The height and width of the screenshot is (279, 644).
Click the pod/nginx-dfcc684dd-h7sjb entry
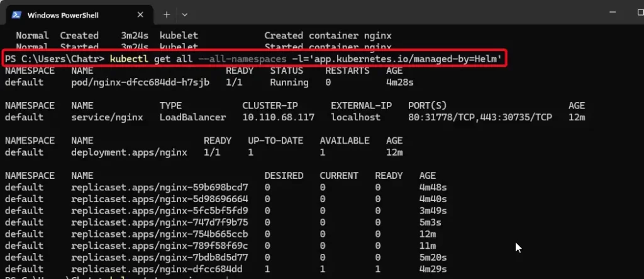tap(140, 83)
